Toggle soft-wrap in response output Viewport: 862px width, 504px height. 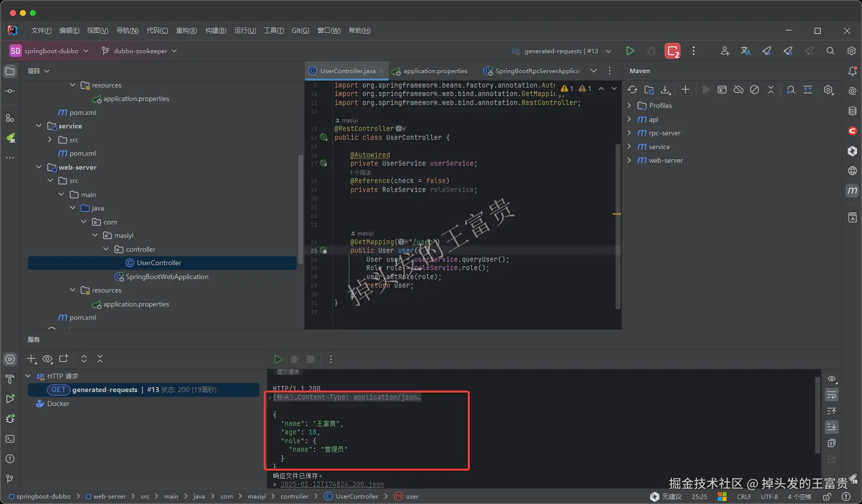point(832,395)
